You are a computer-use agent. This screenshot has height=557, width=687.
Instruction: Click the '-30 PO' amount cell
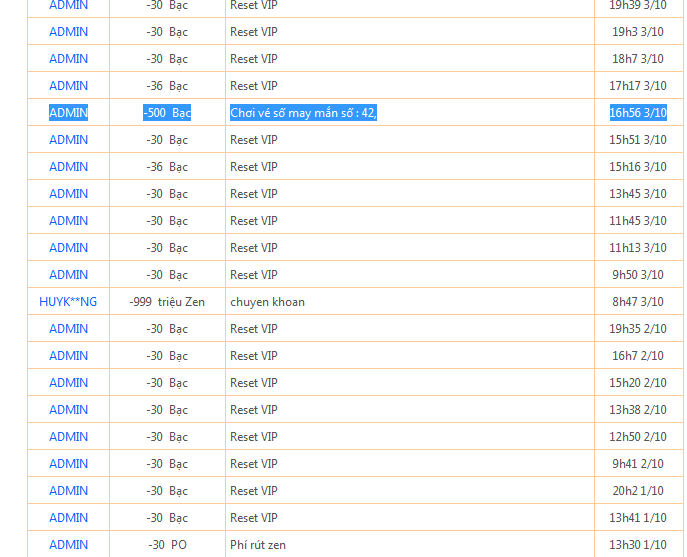[x=167, y=545]
